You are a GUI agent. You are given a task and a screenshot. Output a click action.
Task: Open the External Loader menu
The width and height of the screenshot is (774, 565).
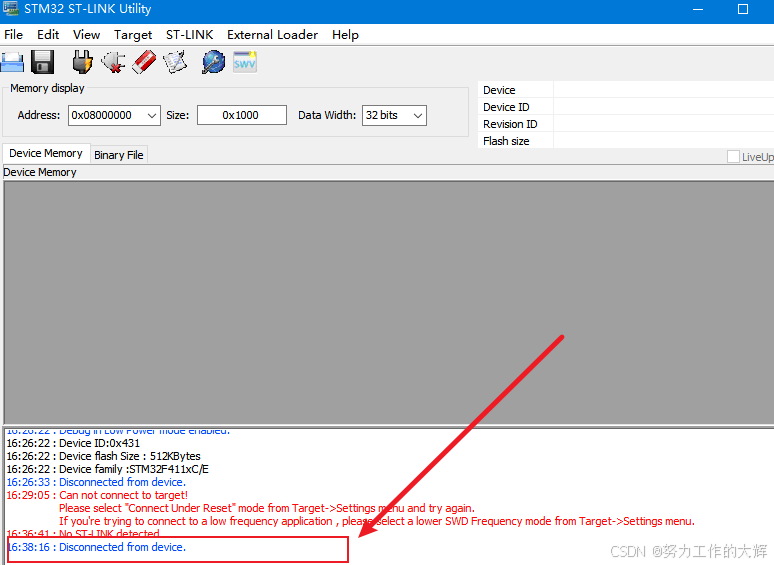pyautogui.click(x=272, y=35)
